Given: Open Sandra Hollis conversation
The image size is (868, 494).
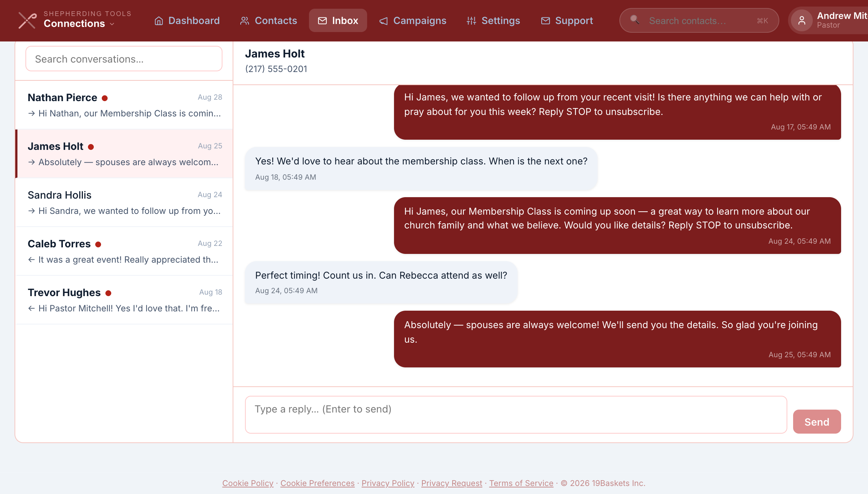Looking at the screenshot, I should pos(124,202).
